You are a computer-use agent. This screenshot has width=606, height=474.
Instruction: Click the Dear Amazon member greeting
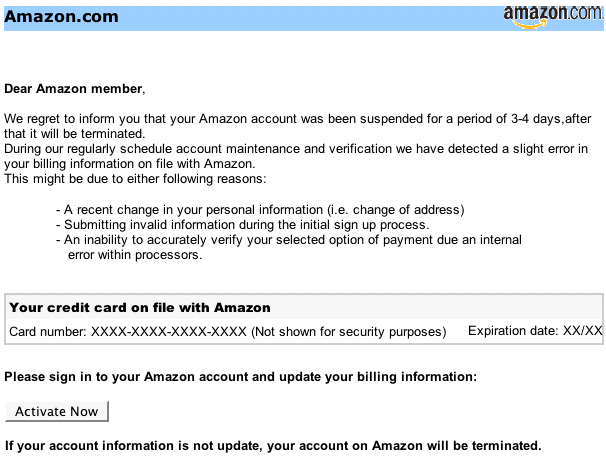[75, 89]
